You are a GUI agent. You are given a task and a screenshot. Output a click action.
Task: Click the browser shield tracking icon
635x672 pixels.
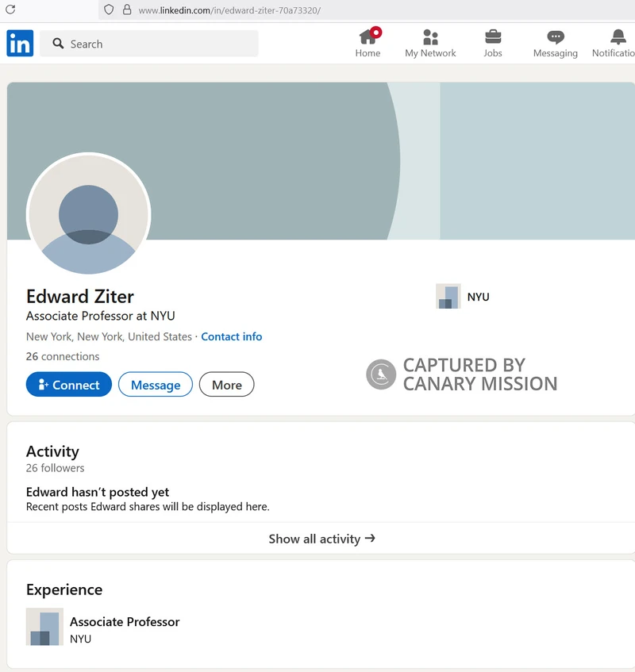(x=110, y=10)
